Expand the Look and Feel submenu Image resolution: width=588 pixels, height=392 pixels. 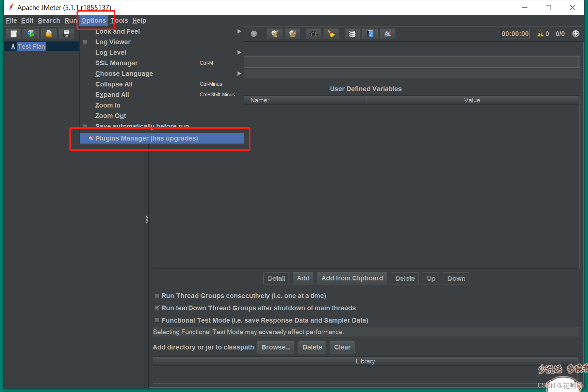click(162, 31)
